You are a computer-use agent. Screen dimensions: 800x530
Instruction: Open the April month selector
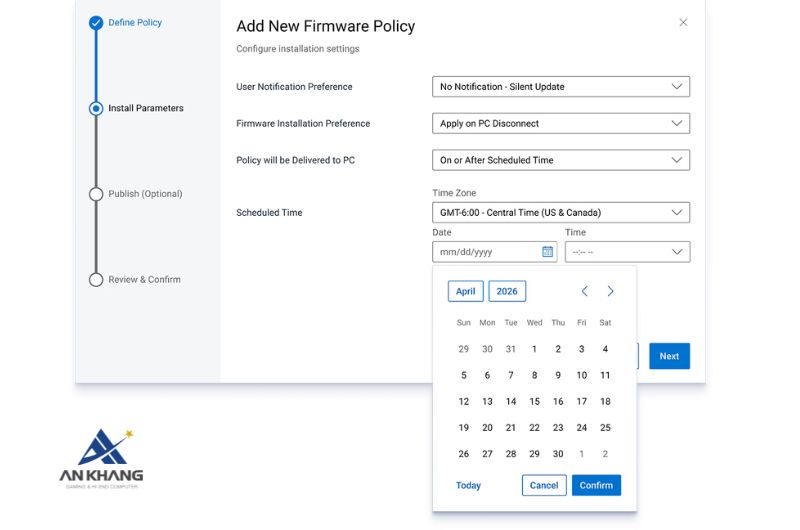coord(465,291)
